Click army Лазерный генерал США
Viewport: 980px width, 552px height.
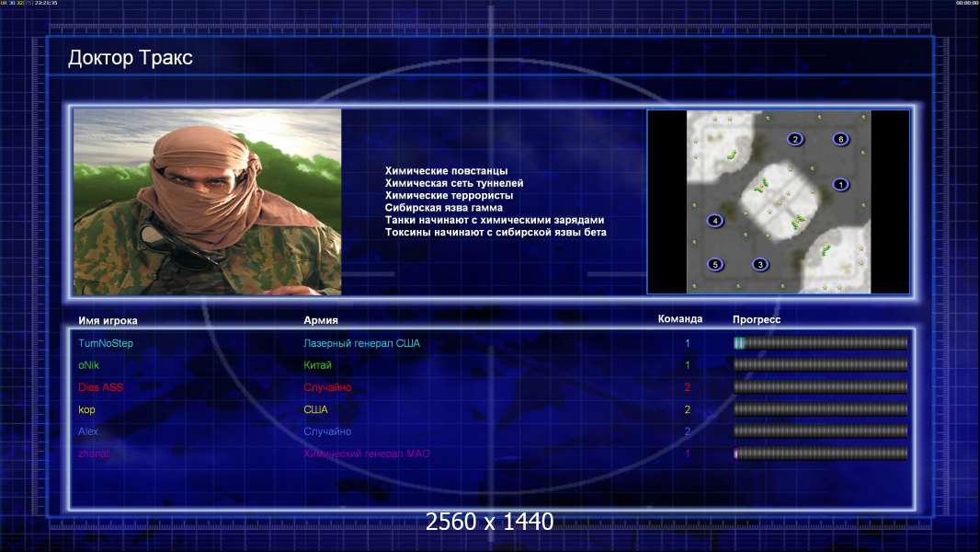362,343
